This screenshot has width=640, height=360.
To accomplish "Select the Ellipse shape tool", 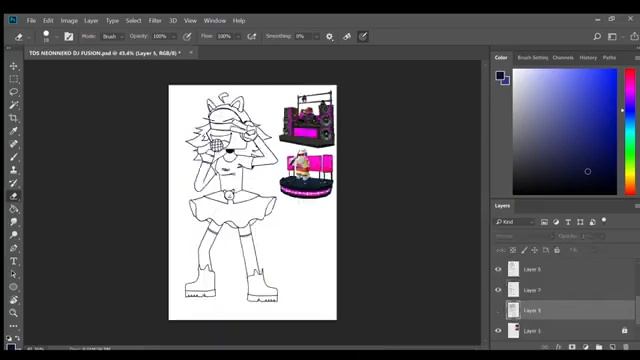I will (13, 287).
